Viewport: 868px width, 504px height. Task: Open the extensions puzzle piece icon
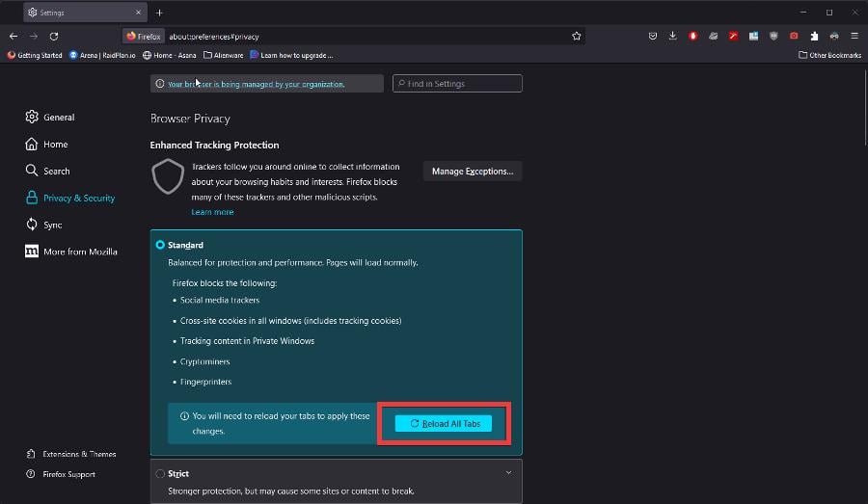point(814,36)
